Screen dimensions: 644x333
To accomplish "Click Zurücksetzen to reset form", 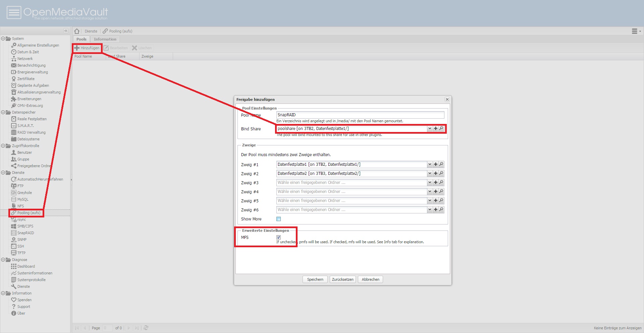I will coord(343,279).
